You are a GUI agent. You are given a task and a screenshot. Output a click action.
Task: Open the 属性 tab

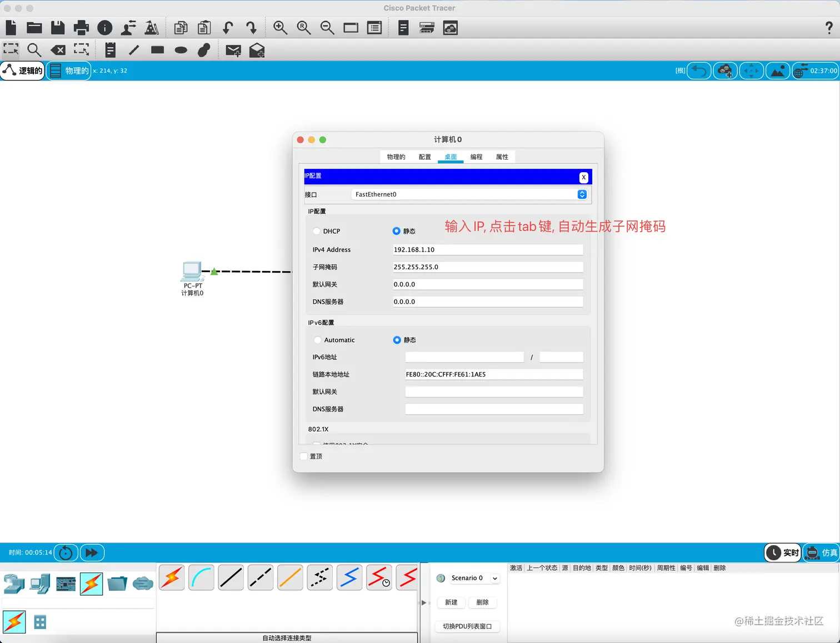pyautogui.click(x=502, y=157)
